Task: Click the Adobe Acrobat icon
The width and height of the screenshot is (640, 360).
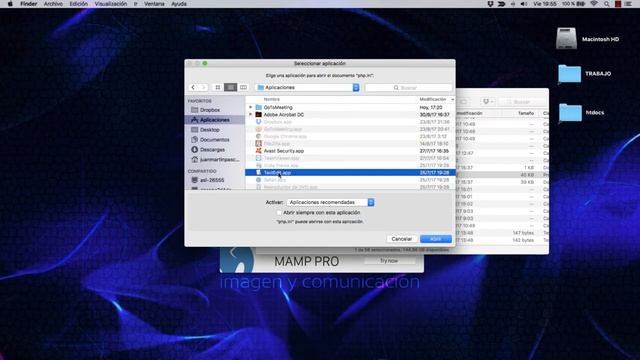Action: pos(258,115)
